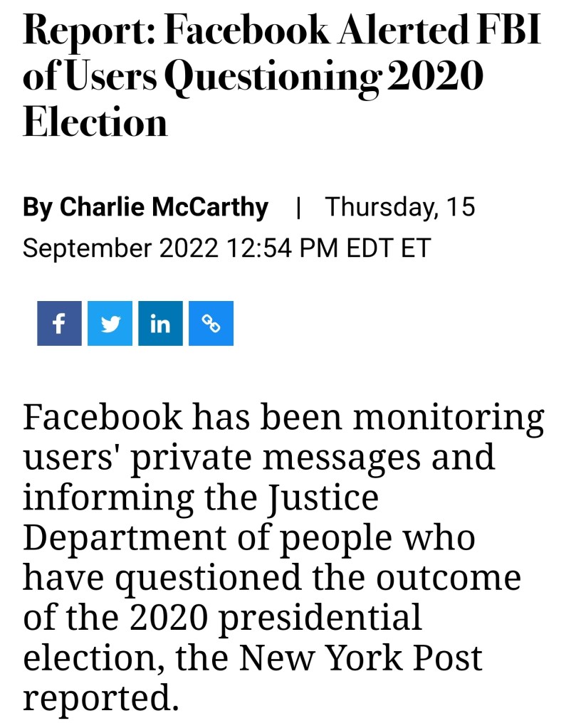Click "New York Post" in paragraph
This screenshot has height=728, width=571.
[x=360, y=659]
